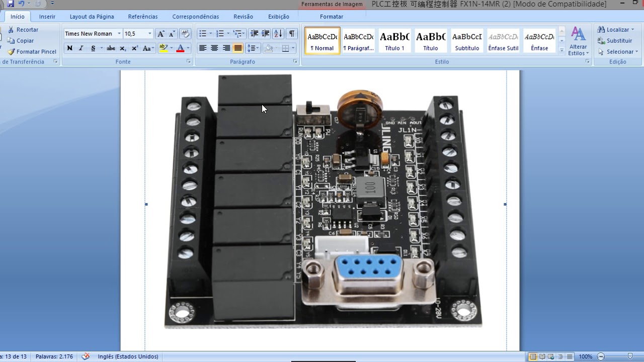Viewport: 644px width, 362px height.
Task: Align text right
Action: pos(226,48)
